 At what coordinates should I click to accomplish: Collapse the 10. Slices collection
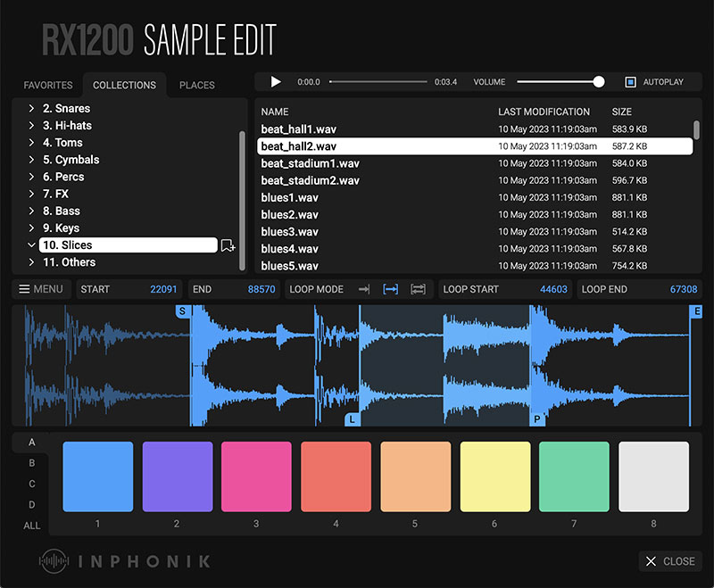pos(31,244)
